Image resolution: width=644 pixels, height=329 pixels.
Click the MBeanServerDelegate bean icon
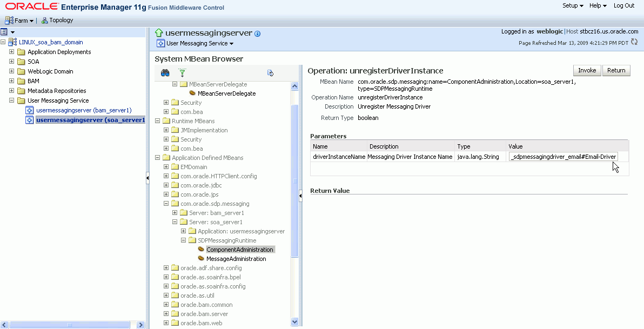192,93
